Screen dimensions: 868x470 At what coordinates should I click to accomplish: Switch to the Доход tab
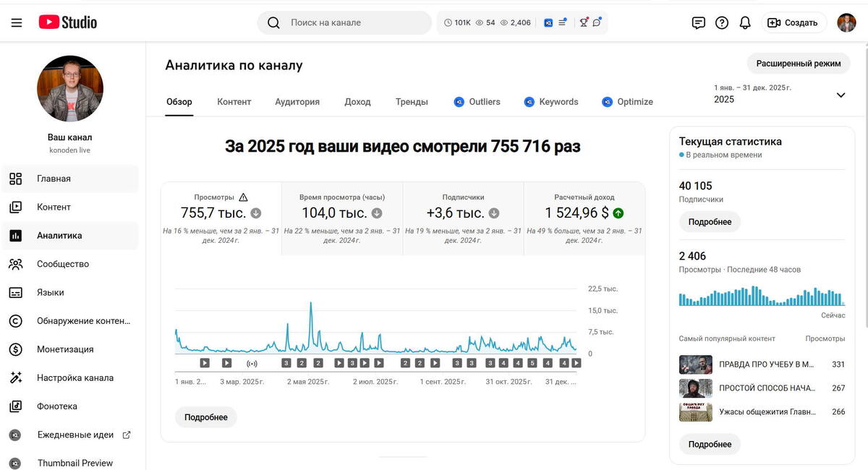(357, 102)
